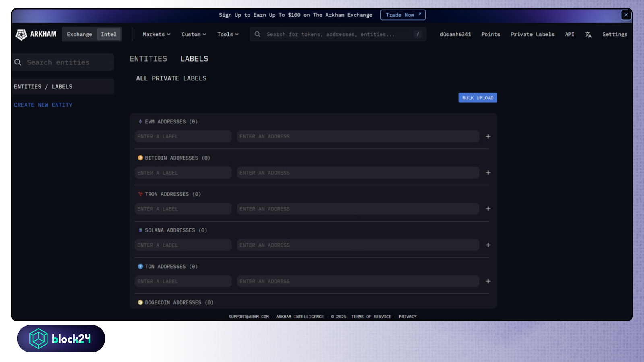Click the TON logo icon
Image resolution: width=644 pixels, height=362 pixels.
[x=140, y=266]
